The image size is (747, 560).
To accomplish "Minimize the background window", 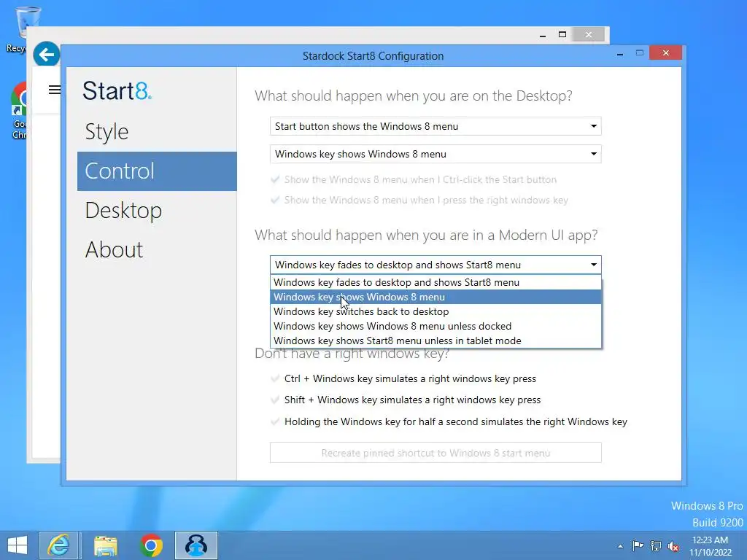I will [x=543, y=35].
